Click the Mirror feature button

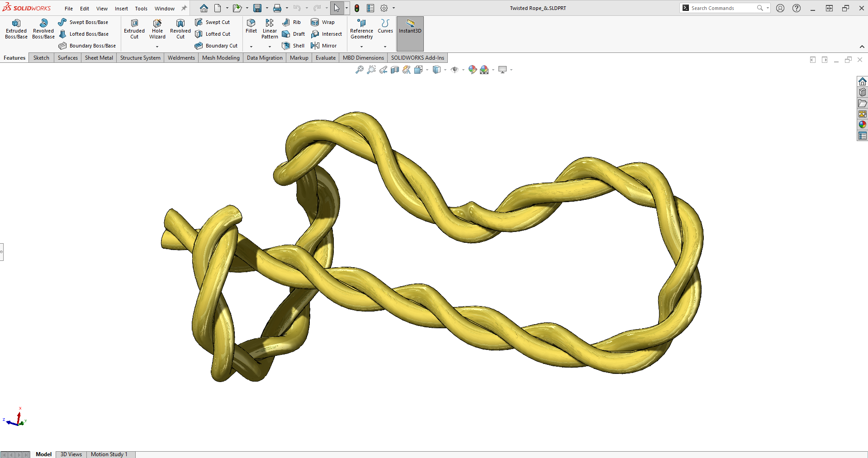tap(324, 46)
